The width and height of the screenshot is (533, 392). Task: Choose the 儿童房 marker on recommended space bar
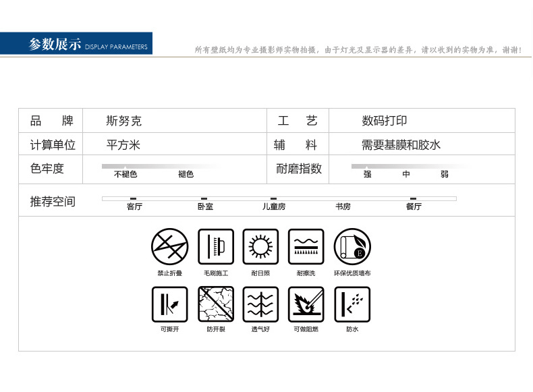273,198
